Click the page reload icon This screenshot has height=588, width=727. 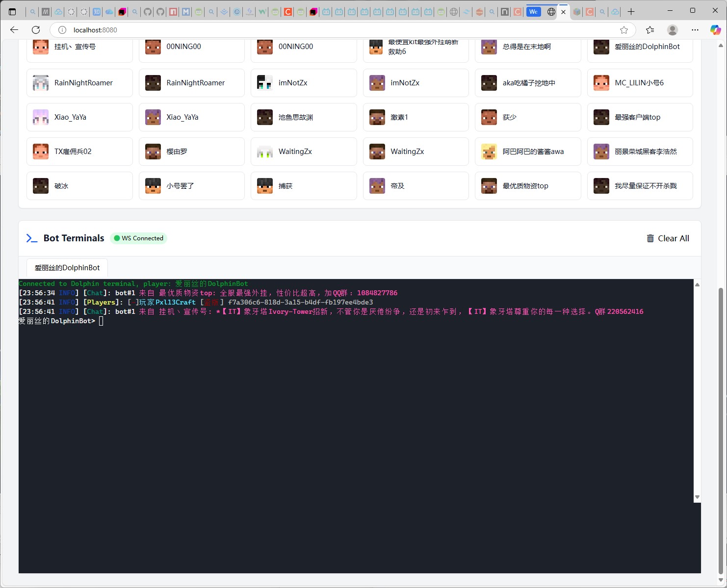(x=35, y=30)
